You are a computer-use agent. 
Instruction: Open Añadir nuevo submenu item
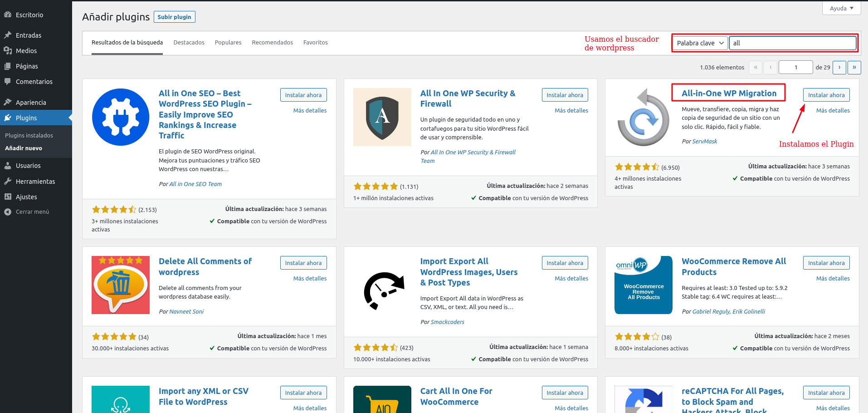[24, 148]
